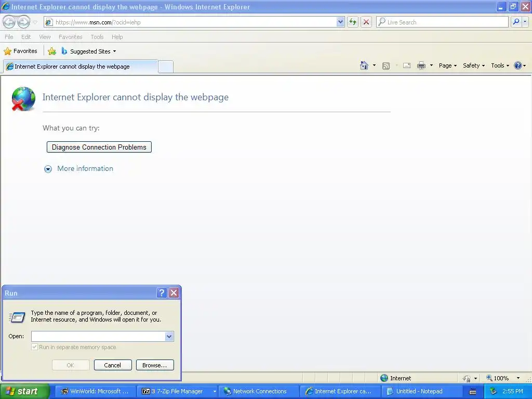Open the Help menu
This screenshot has height=399, width=532.
pos(117,37)
